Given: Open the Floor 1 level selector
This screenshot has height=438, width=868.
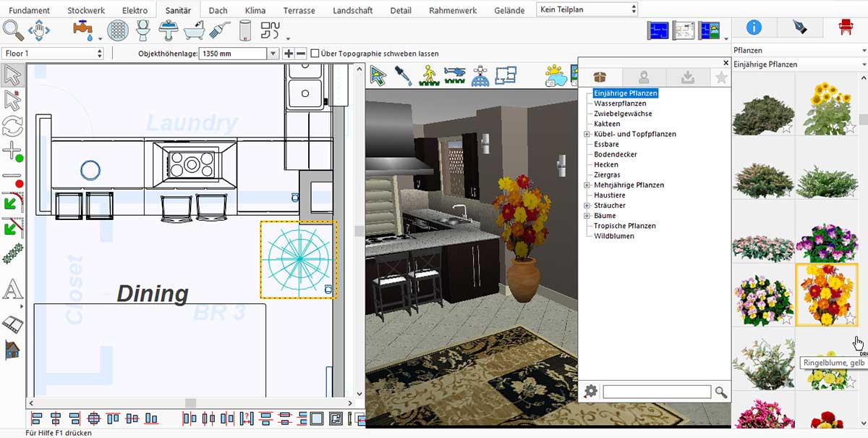Looking at the screenshot, I should point(53,54).
